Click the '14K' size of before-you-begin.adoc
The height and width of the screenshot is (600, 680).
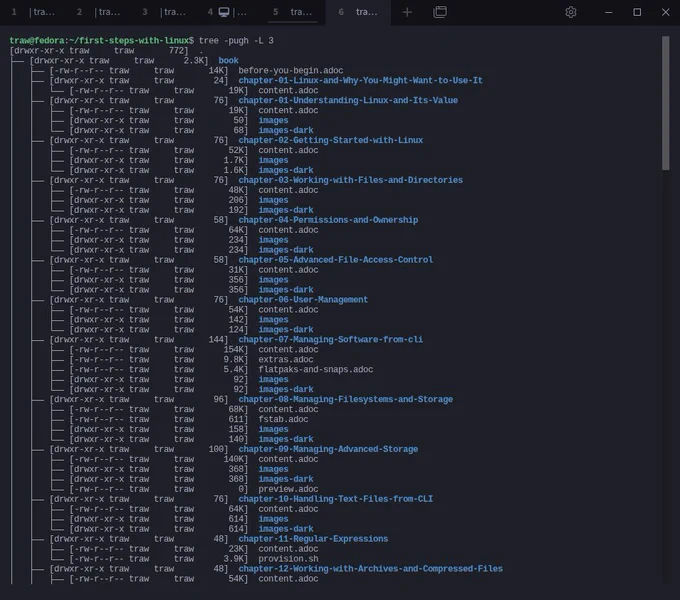(216, 70)
